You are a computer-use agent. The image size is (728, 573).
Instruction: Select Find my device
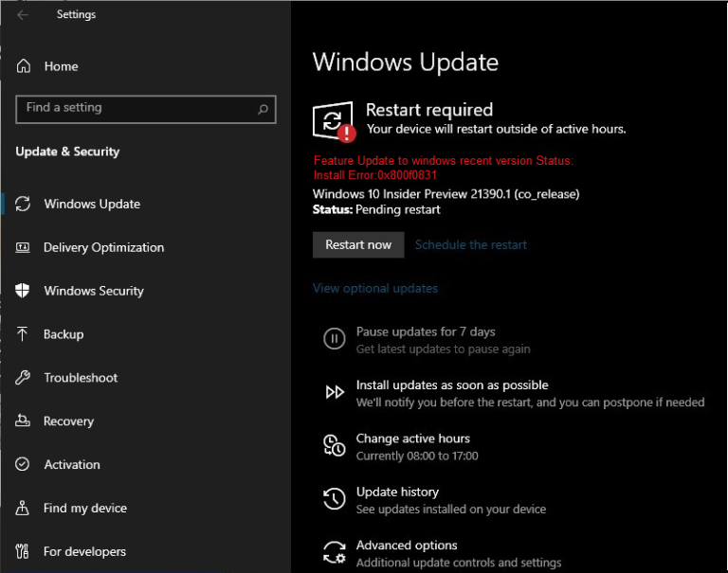85,508
